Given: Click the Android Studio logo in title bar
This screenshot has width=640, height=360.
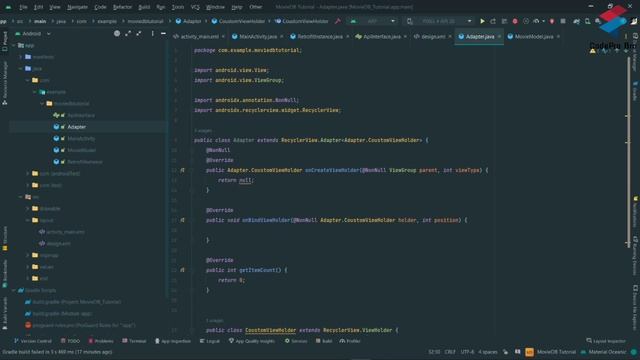Looking at the screenshot, I should pyautogui.click(x=8, y=7).
